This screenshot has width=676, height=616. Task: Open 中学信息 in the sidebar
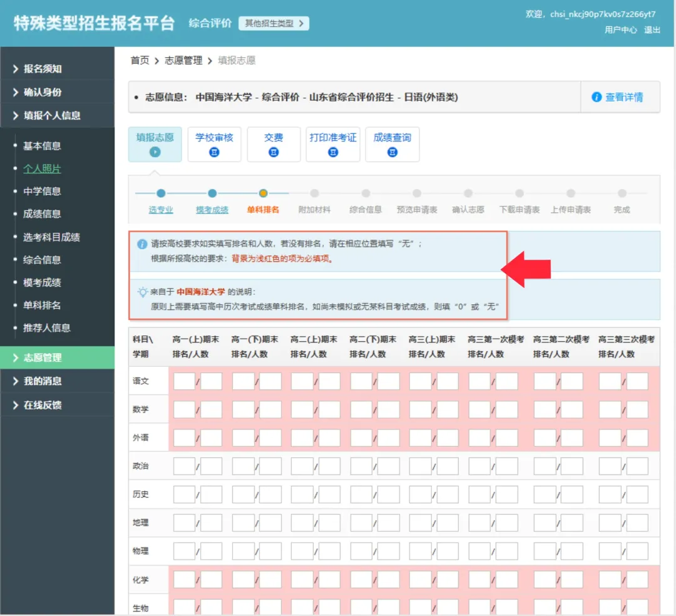[x=42, y=192]
